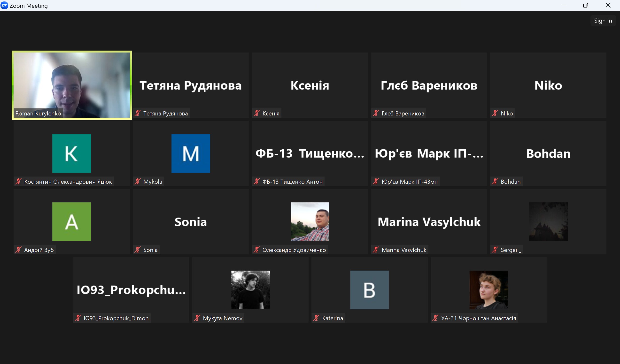Image resolution: width=620 pixels, height=364 pixels.
Task: Click muted mic icon beside УА-31 Чорноштан Анастасія
Action: [435, 318]
